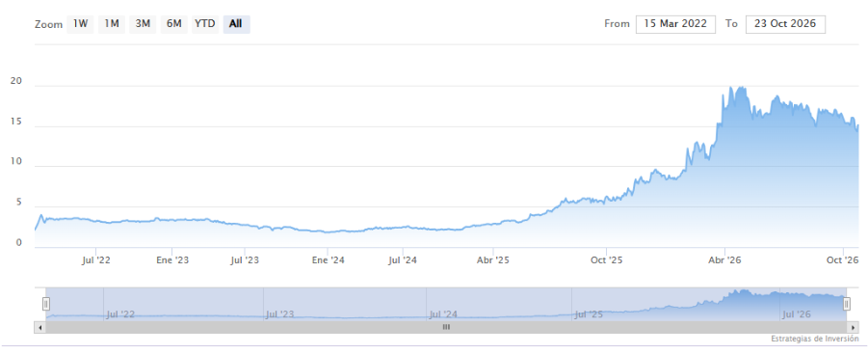Click the 20 y-axis label
The image size is (868, 354).
pos(16,81)
